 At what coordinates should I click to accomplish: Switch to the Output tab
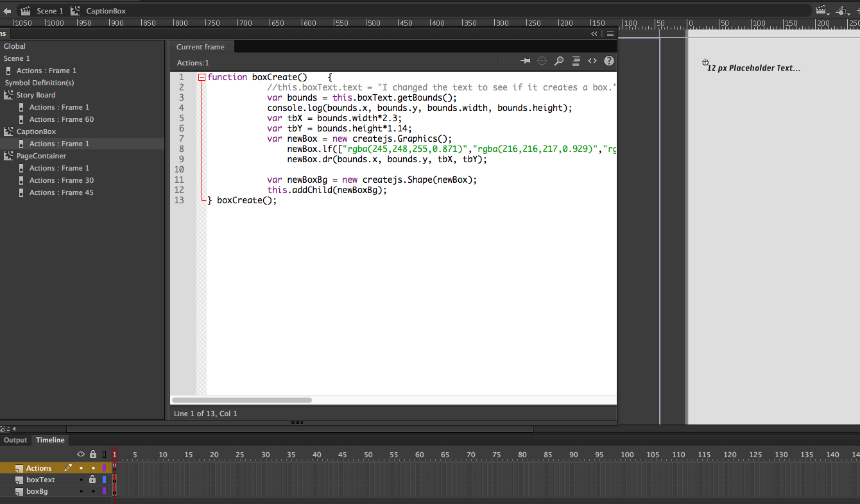pos(15,440)
